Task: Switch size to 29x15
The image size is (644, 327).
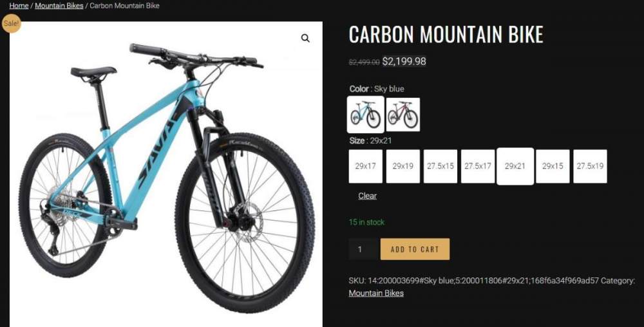Action: 553,166
